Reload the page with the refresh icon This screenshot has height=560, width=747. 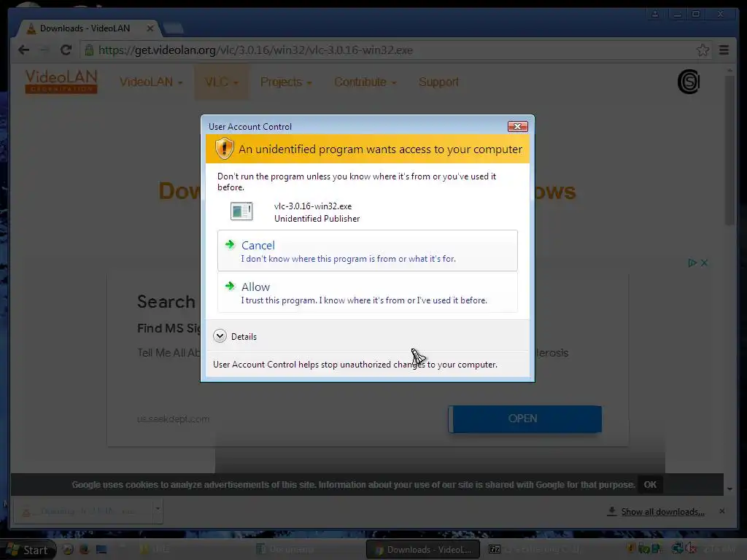66,50
